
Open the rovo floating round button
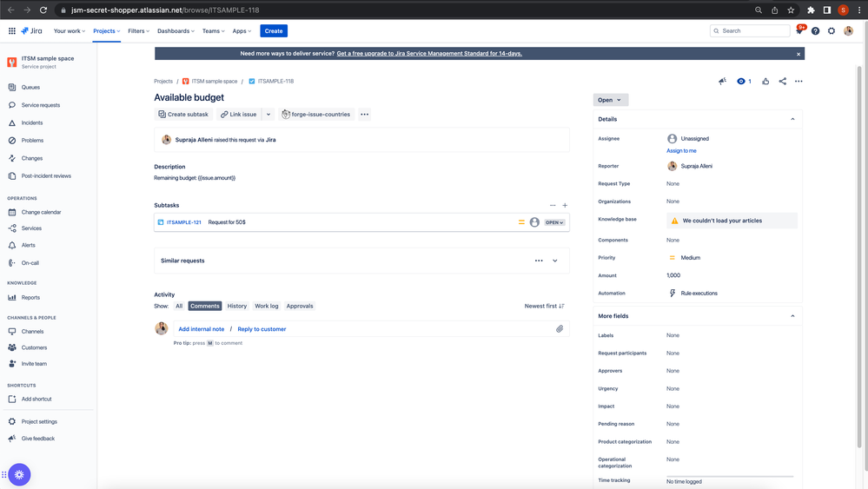click(x=19, y=474)
